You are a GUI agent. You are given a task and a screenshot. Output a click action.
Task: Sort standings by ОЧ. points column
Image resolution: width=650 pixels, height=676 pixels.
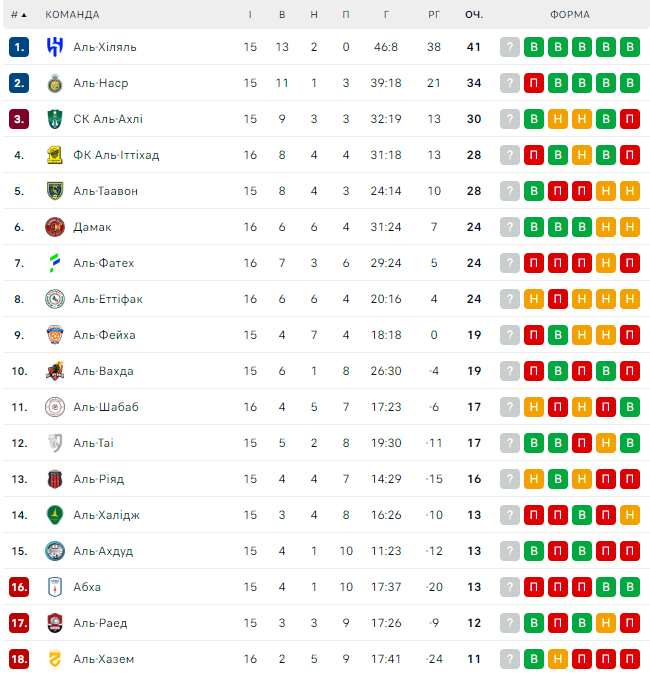click(474, 15)
